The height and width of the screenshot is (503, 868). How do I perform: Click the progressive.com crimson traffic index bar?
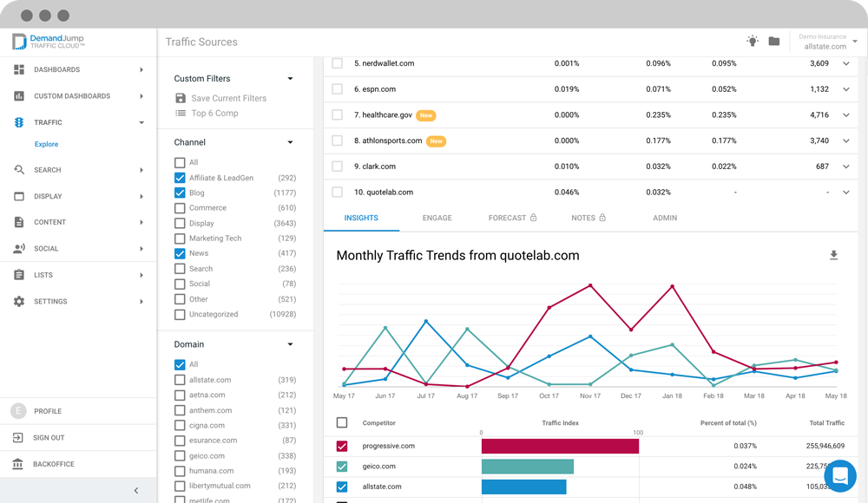coord(560,446)
